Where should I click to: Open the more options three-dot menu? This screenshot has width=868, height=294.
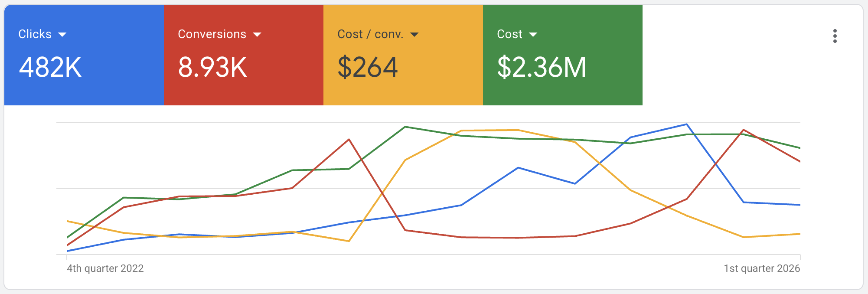click(x=835, y=36)
